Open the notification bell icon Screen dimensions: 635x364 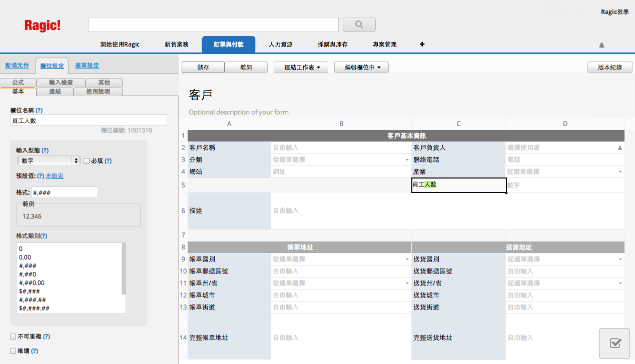click(x=601, y=45)
